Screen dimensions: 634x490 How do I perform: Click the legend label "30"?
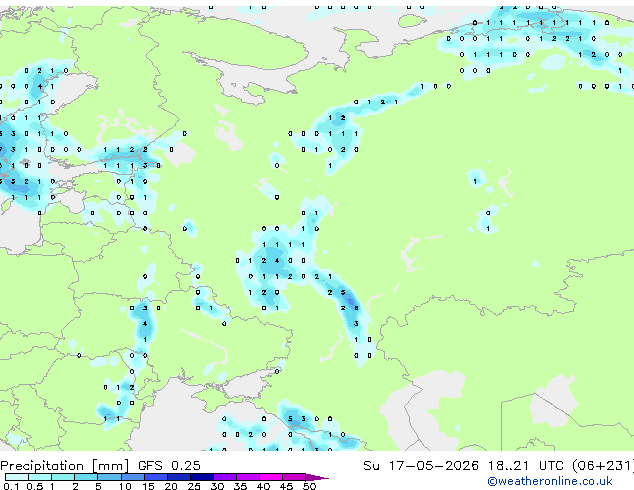tap(217, 486)
